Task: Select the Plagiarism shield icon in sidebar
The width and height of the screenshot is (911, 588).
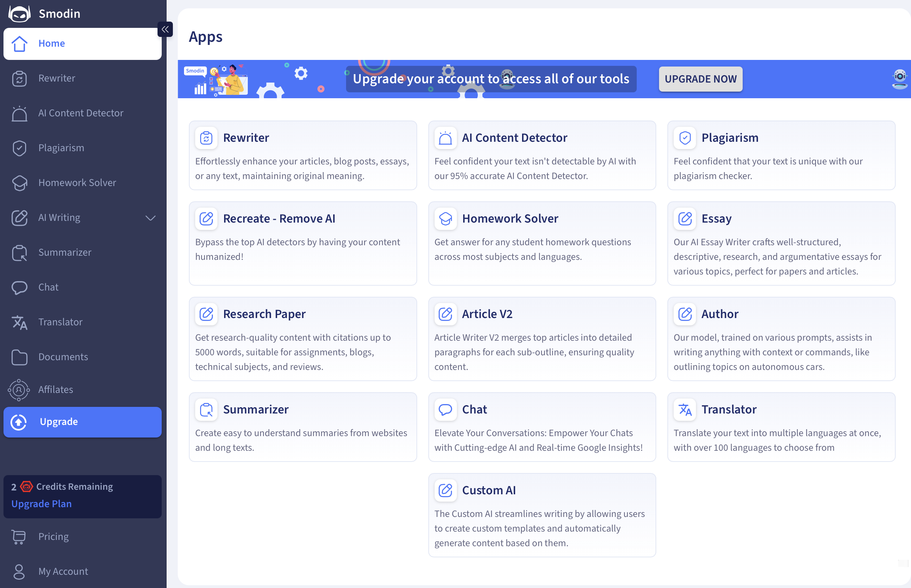Action: pos(20,148)
